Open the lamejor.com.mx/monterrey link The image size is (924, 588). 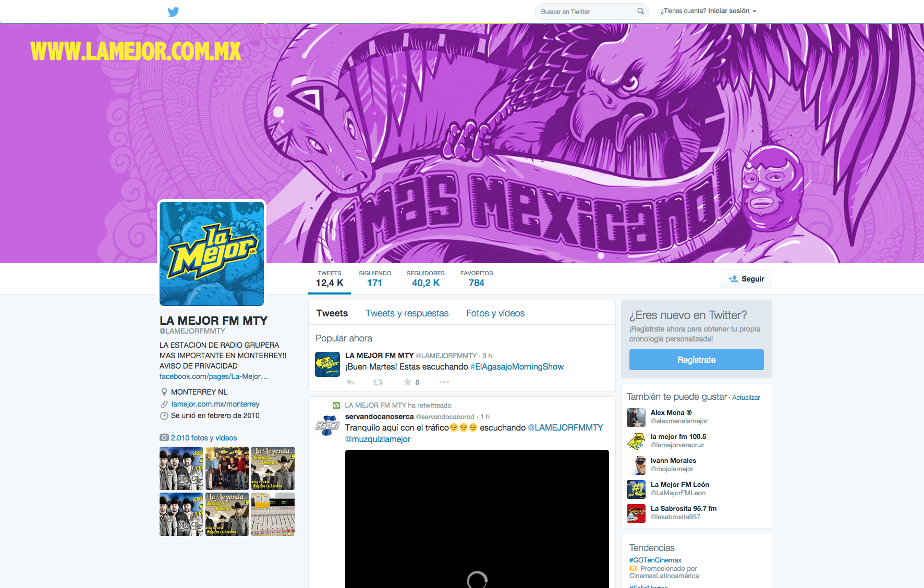pyautogui.click(x=215, y=404)
